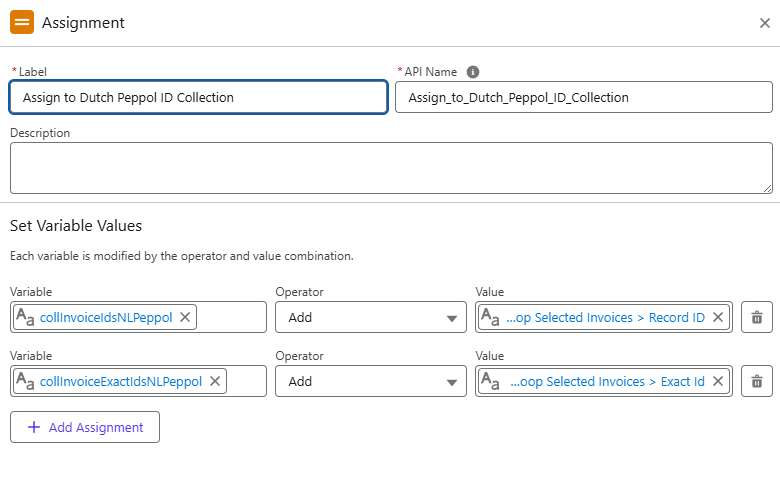Close the Assignment panel

(765, 23)
